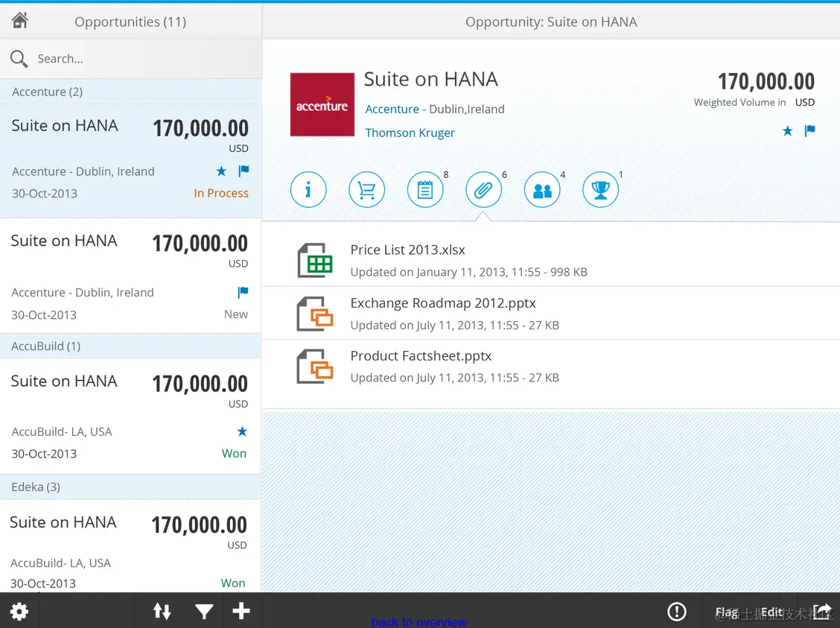Image resolution: width=840 pixels, height=628 pixels.
Task: Follow the back to overview link
Action: pos(419,622)
